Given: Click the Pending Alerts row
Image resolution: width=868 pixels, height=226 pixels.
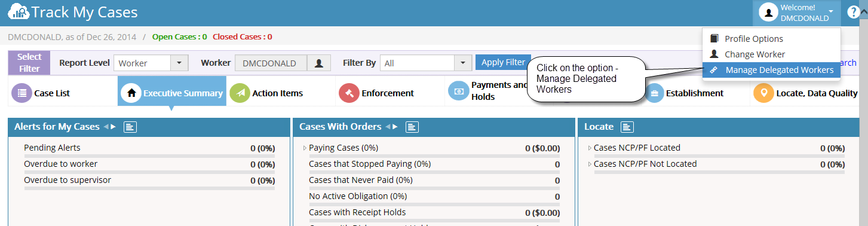Looking at the screenshot, I should coord(149,148).
